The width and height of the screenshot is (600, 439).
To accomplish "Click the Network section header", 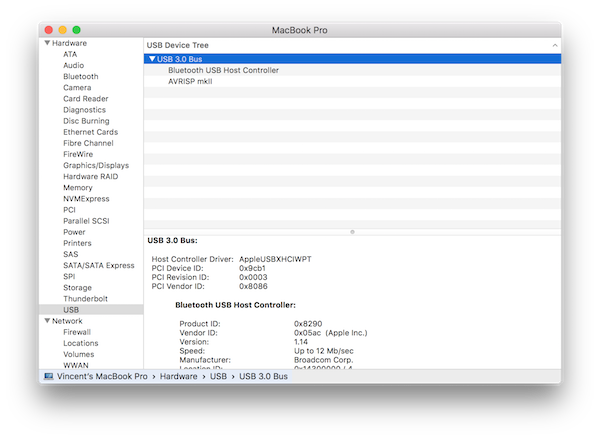I will pos(67,321).
